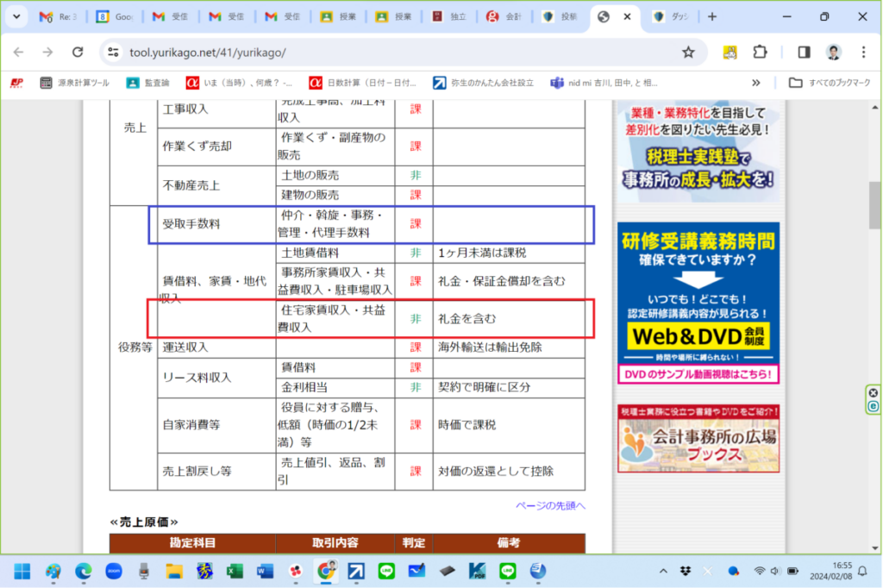Reload the yurikago page
The height and width of the screenshot is (588, 883).
coord(78,53)
